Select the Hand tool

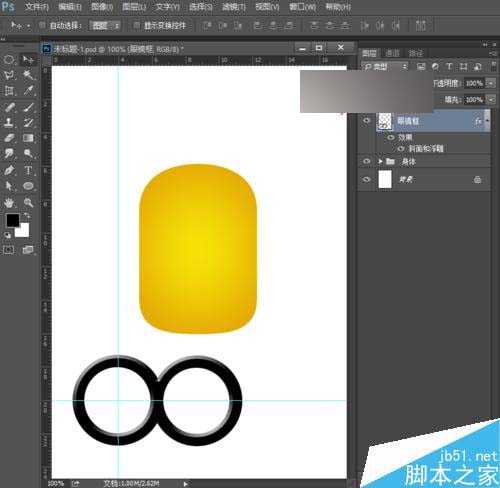[x=9, y=202]
